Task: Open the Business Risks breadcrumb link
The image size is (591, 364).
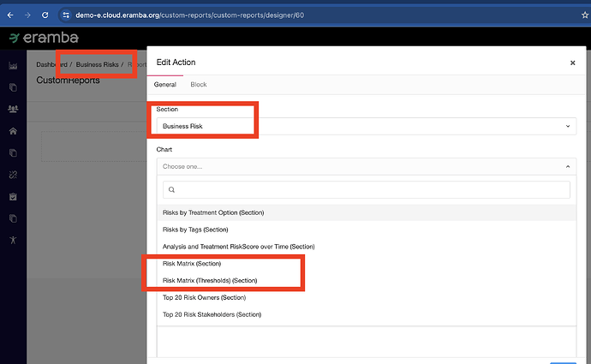Action: [x=97, y=64]
